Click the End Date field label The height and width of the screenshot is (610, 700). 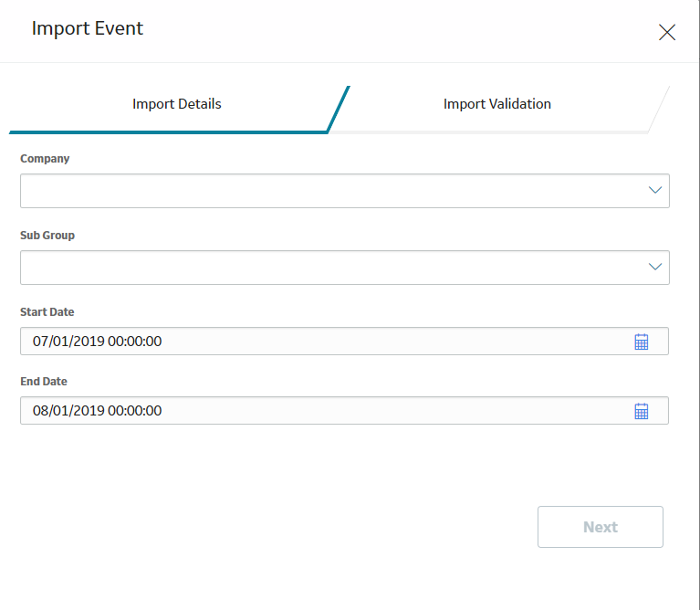point(43,382)
